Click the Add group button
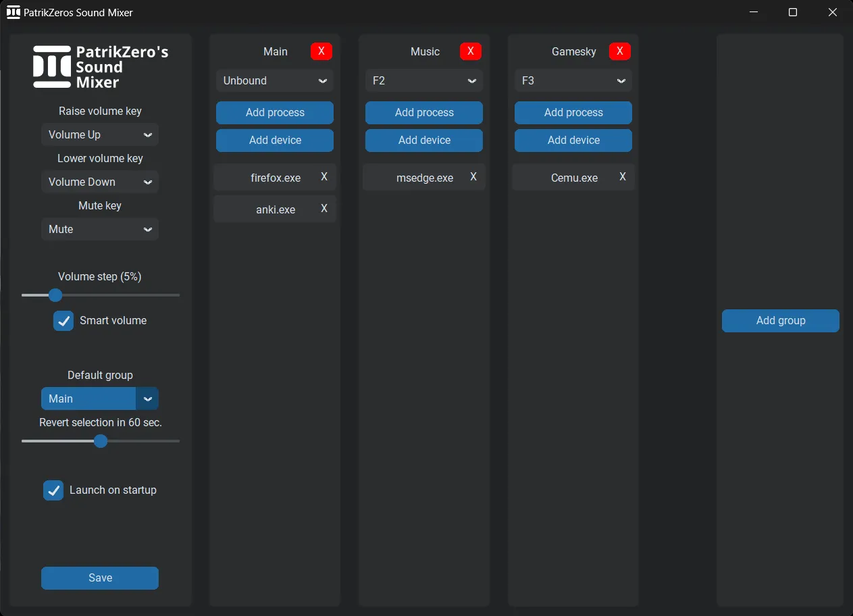The image size is (853, 616). point(780,321)
